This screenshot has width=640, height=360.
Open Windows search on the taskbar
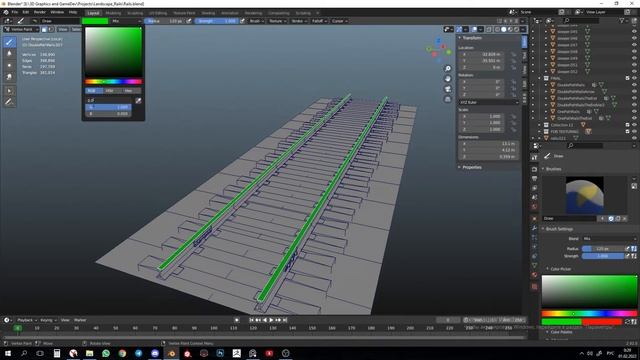click(24, 353)
